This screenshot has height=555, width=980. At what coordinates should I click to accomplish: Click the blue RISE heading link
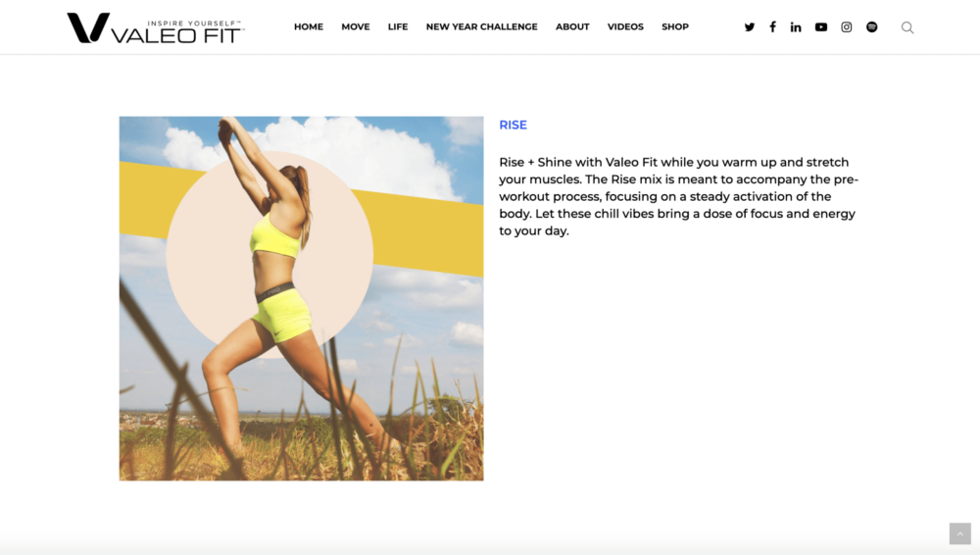[x=514, y=126]
